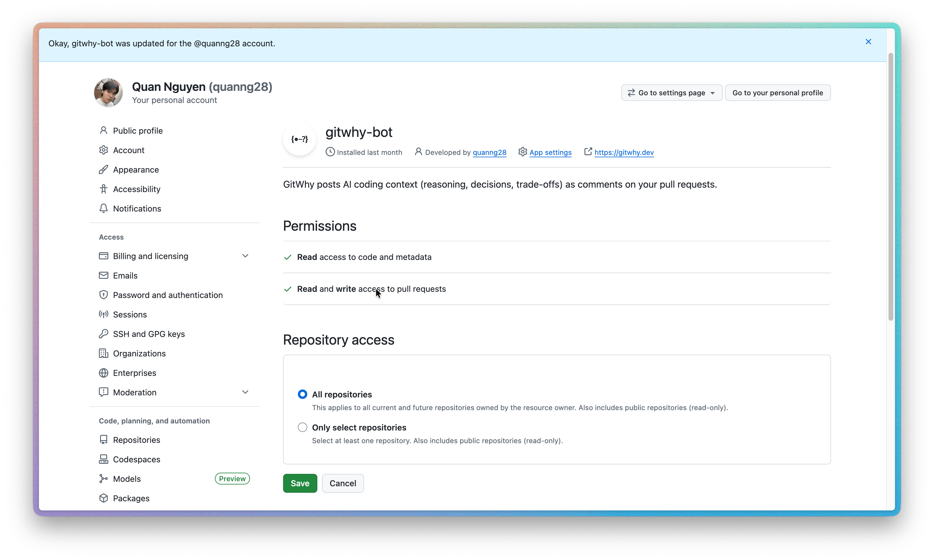The height and width of the screenshot is (560, 934).
Task: Click the Account gear icon in sidebar
Action: (103, 150)
